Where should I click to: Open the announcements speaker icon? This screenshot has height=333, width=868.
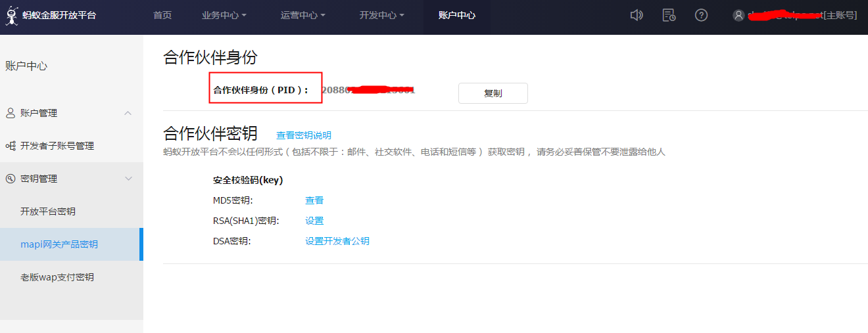pyautogui.click(x=636, y=15)
